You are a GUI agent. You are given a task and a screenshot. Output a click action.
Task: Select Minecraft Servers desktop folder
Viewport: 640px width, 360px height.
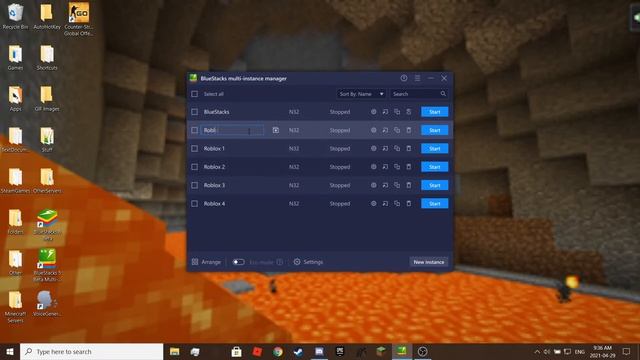pyautogui.click(x=15, y=307)
